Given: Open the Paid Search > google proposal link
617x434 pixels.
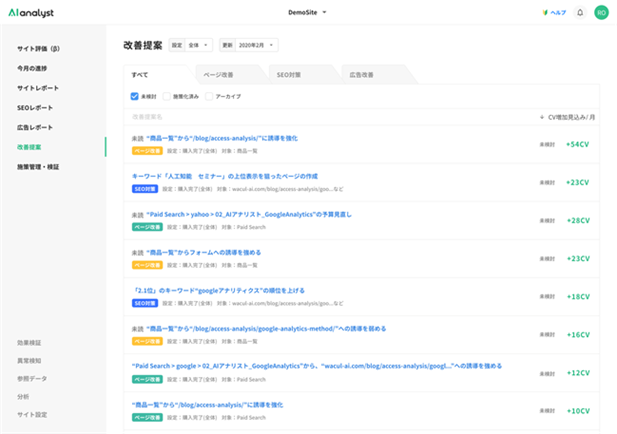Looking at the screenshot, I should (x=317, y=366).
